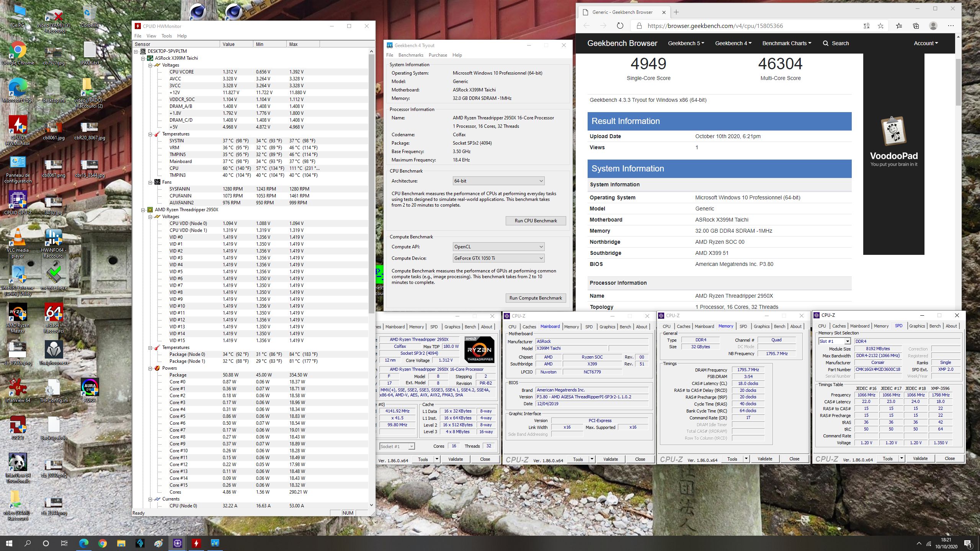Collapse the Currents section in HWMonitor
Screen dimensions: 980x551
[x=150, y=499]
